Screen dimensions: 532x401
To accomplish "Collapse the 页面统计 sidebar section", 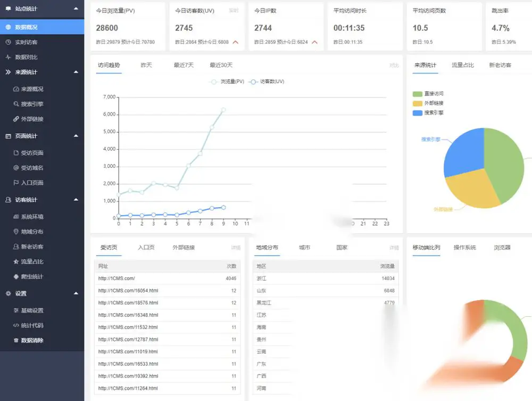I will click(x=76, y=136).
